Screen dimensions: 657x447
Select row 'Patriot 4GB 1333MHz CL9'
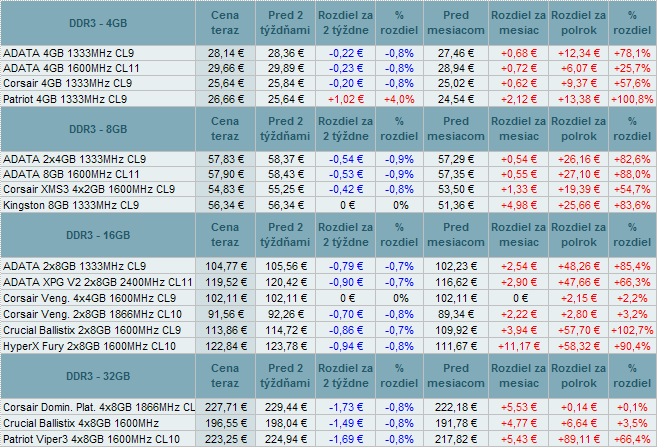point(328,99)
